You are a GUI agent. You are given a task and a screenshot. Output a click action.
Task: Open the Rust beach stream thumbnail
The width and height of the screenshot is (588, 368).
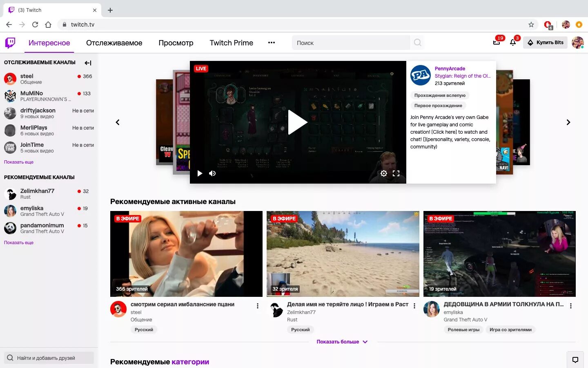coord(343,254)
